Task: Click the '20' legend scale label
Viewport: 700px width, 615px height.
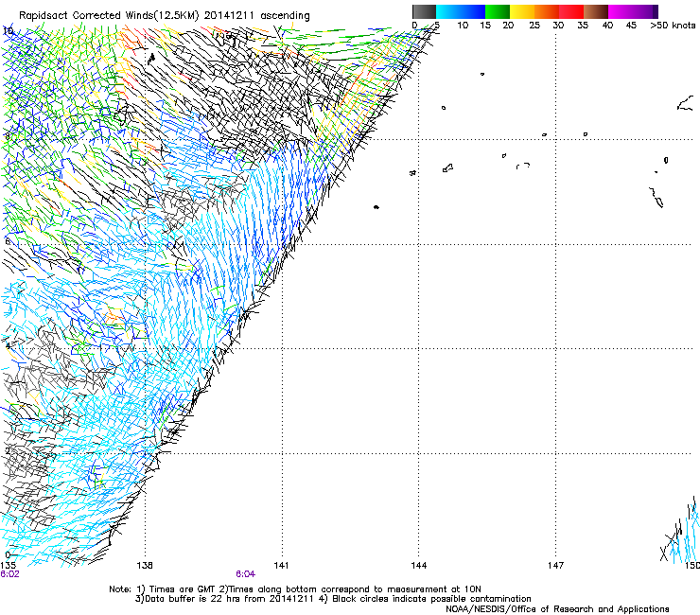Action: 508,26
